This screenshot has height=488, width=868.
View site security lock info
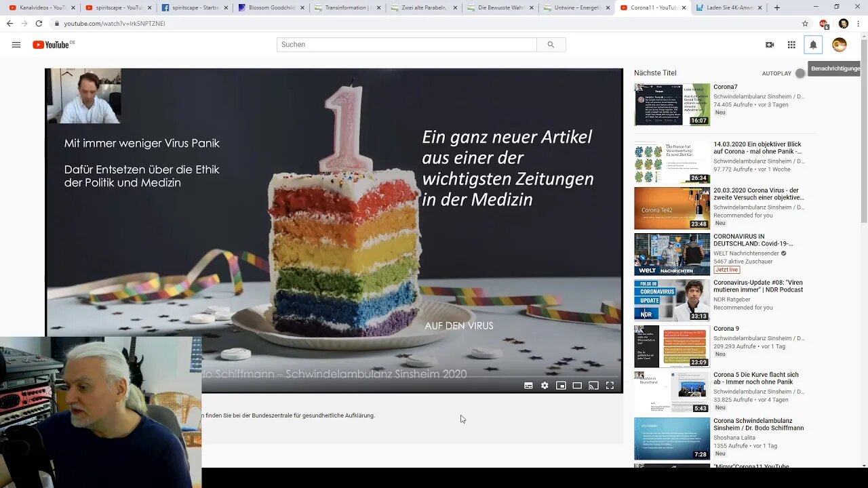[57, 23]
